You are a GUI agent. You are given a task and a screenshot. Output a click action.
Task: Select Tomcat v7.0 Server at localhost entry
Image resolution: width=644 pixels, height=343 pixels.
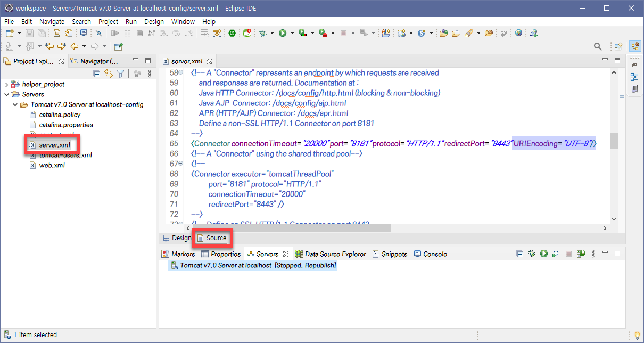point(252,265)
